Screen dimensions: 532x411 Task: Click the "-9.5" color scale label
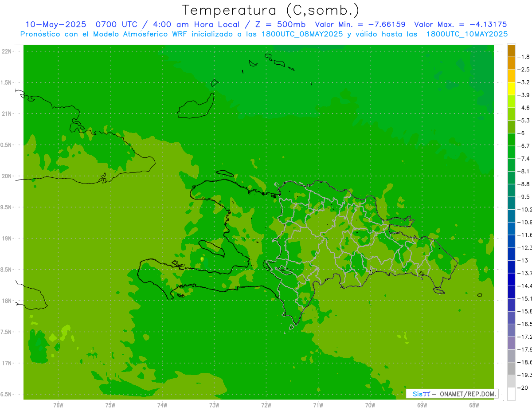[x=524, y=197]
